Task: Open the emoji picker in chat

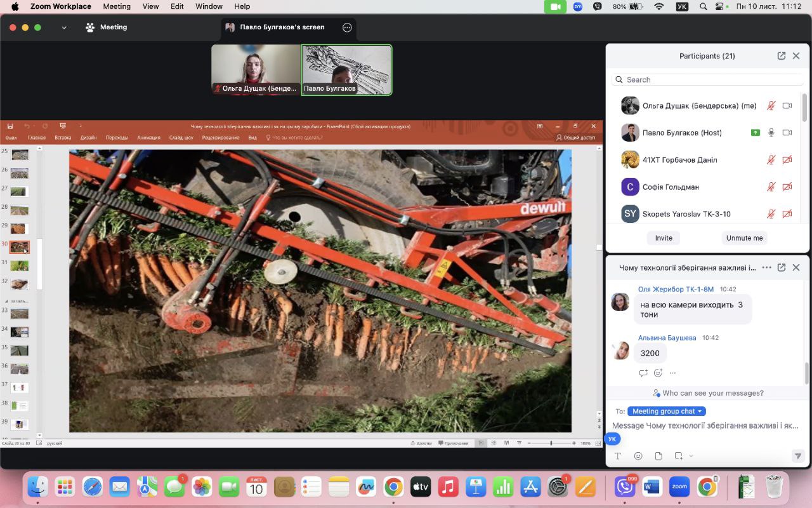Action: [x=638, y=456]
